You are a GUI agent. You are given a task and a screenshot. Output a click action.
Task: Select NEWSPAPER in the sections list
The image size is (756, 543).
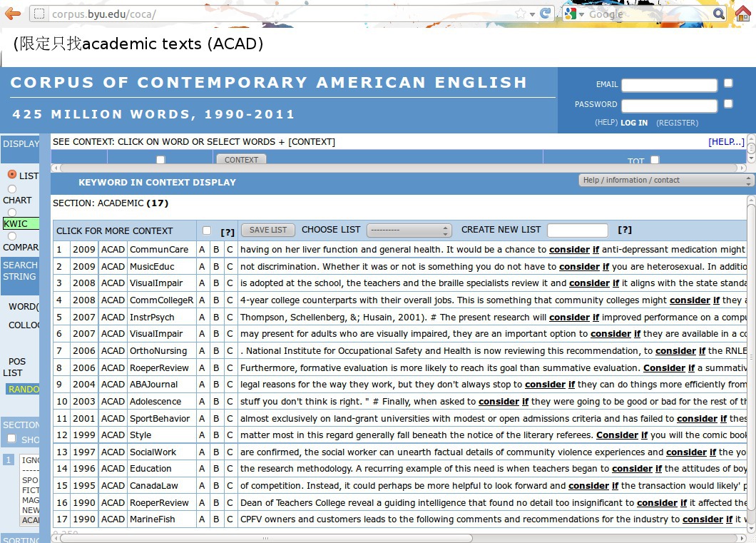tap(30, 510)
